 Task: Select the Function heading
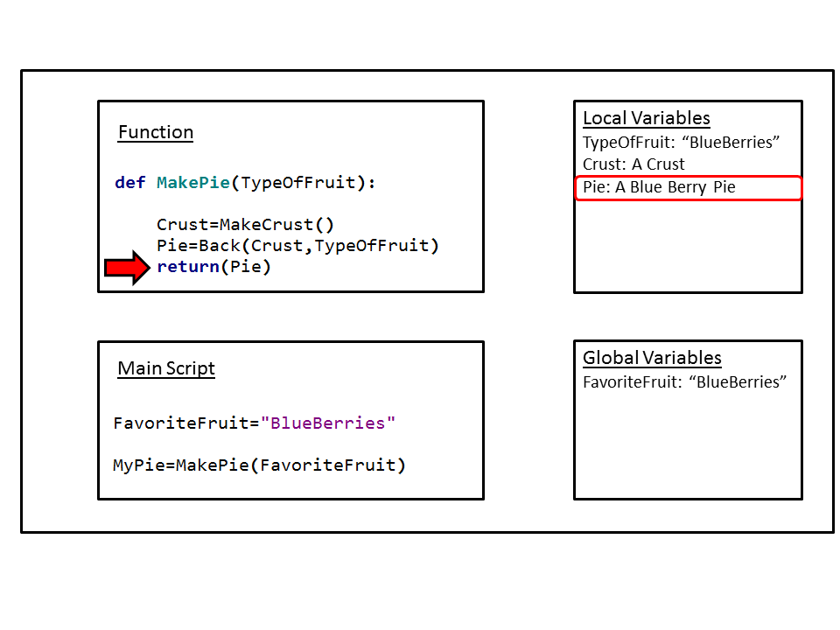coord(156,132)
